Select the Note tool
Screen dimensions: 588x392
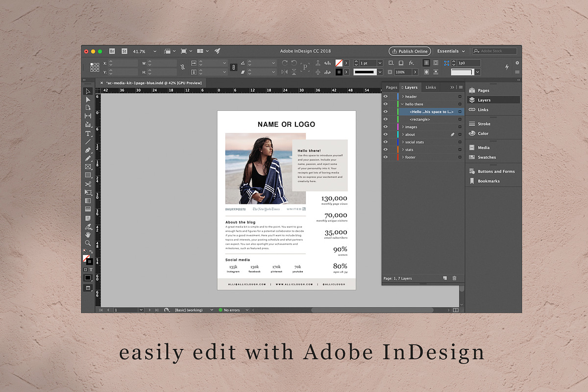pos(88,218)
